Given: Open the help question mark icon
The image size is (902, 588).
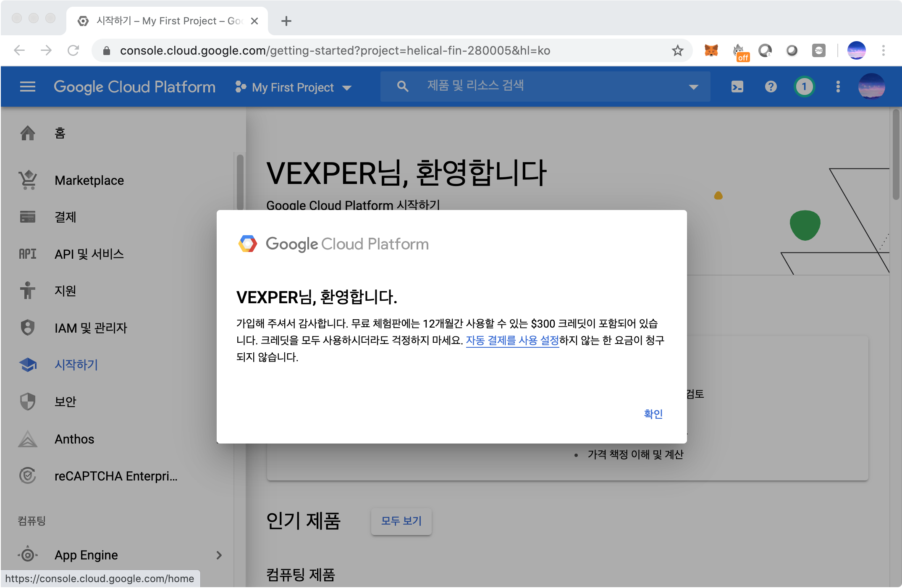Looking at the screenshot, I should [771, 87].
